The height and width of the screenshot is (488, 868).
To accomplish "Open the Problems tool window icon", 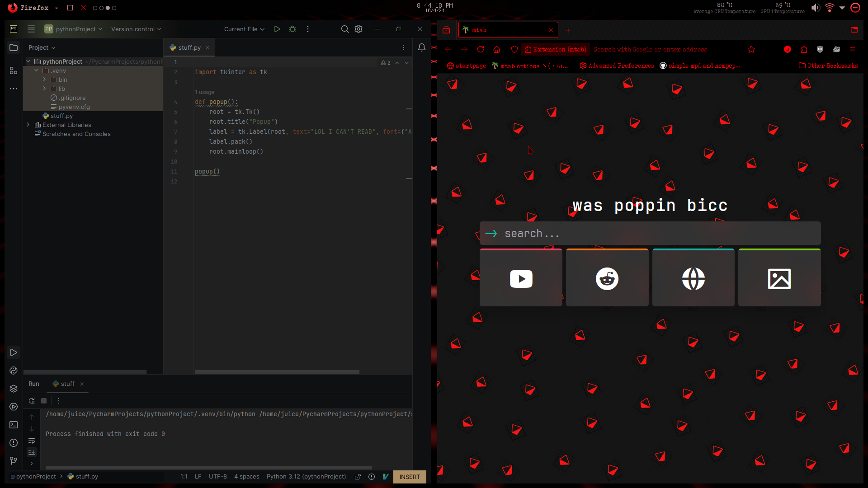I will coord(13,443).
